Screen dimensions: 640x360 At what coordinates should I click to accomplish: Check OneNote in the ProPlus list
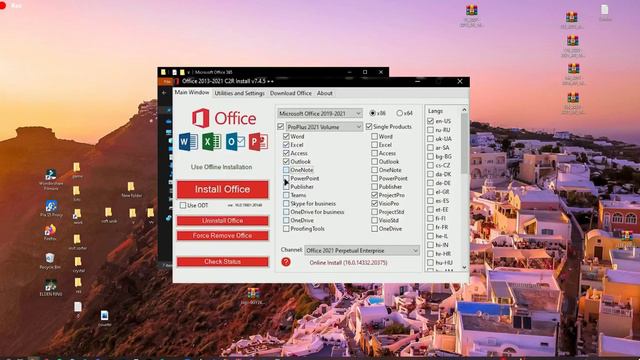[286, 170]
